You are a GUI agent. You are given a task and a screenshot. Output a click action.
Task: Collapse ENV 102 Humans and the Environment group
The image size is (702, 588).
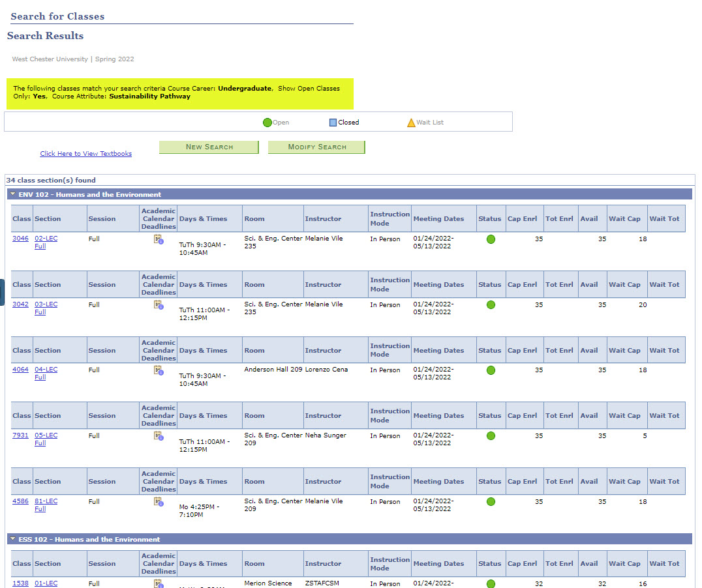(x=13, y=194)
